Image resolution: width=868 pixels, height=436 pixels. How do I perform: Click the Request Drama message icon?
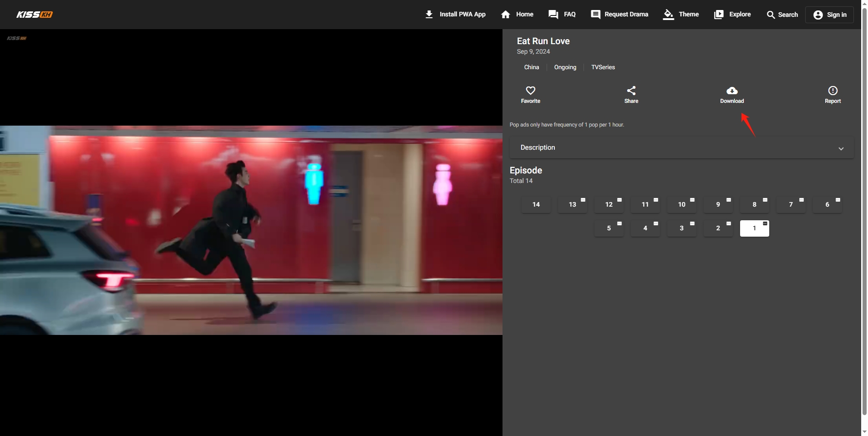pyautogui.click(x=595, y=15)
